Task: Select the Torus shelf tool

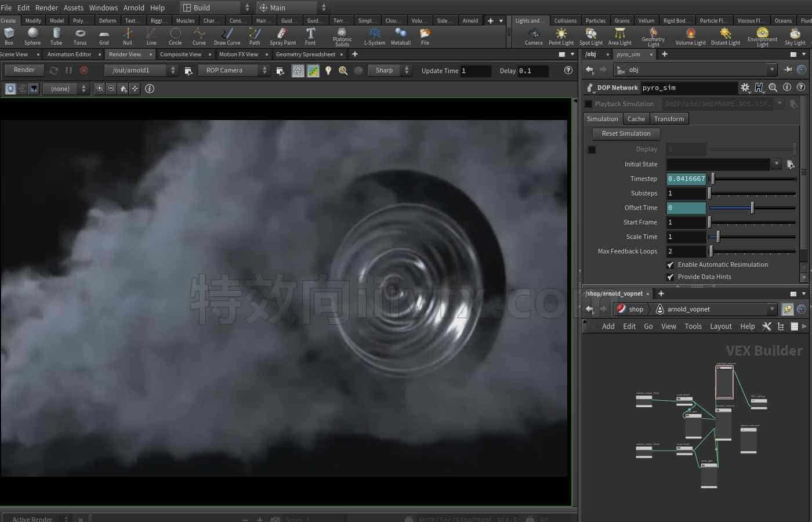Action: [80, 36]
